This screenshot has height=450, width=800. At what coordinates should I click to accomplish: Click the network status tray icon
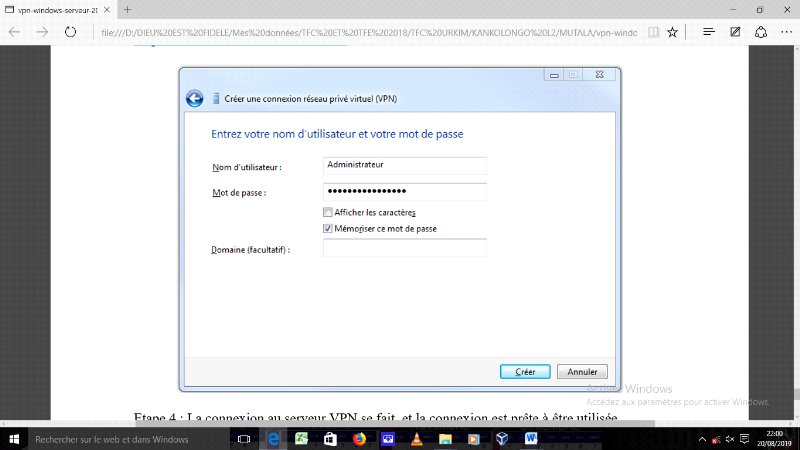716,439
